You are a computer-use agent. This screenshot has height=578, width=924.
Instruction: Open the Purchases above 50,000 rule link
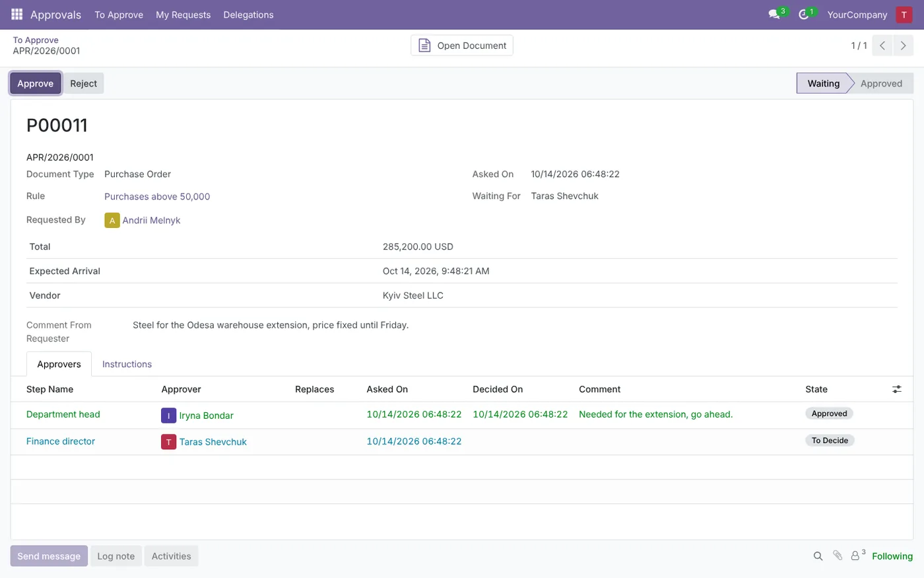click(157, 197)
